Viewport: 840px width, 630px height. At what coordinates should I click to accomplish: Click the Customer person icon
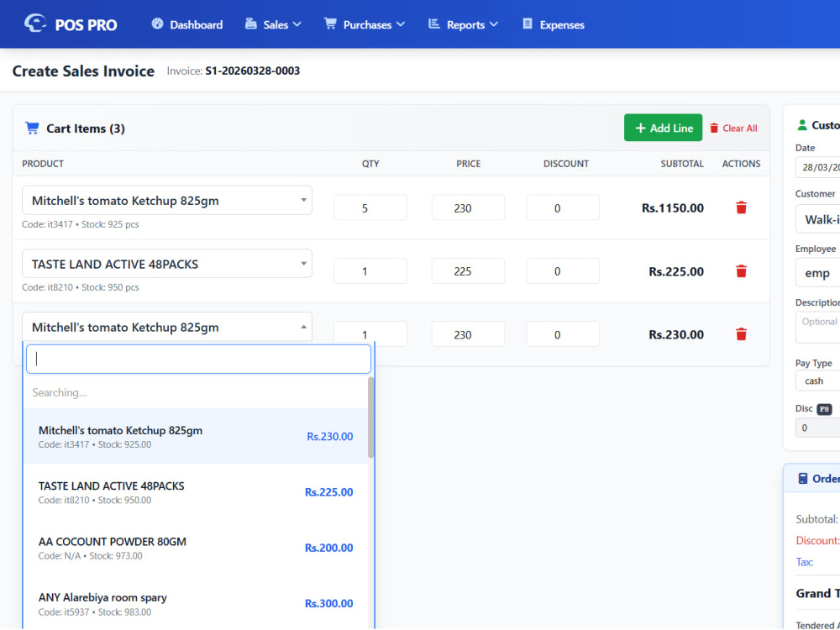802,125
